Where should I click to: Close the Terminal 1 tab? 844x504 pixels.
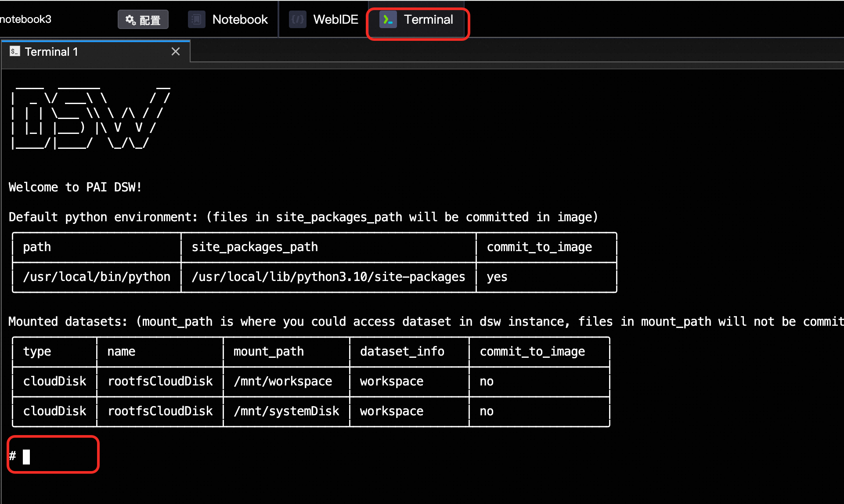[x=176, y=51]
